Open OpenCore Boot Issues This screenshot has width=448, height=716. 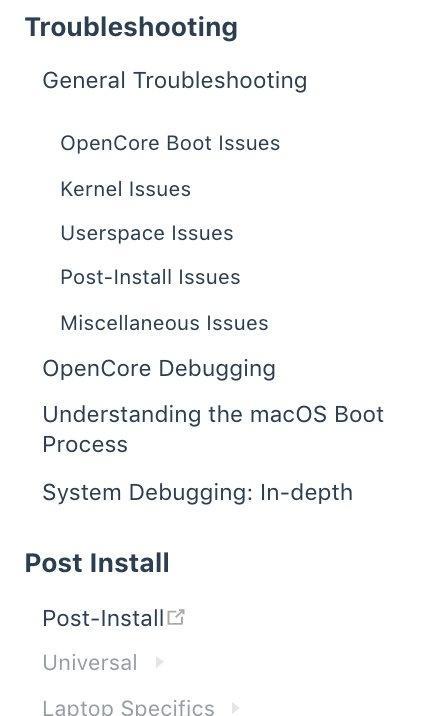click(170, 143)
